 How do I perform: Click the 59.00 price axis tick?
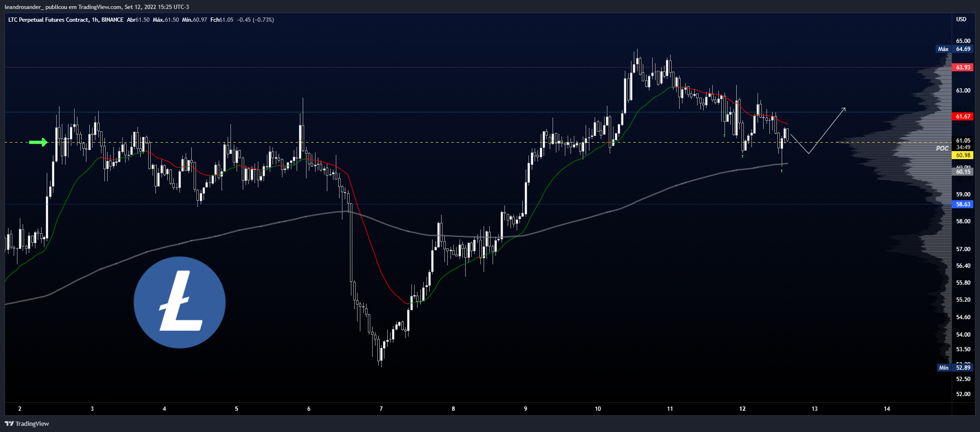[x=963, y=195]
